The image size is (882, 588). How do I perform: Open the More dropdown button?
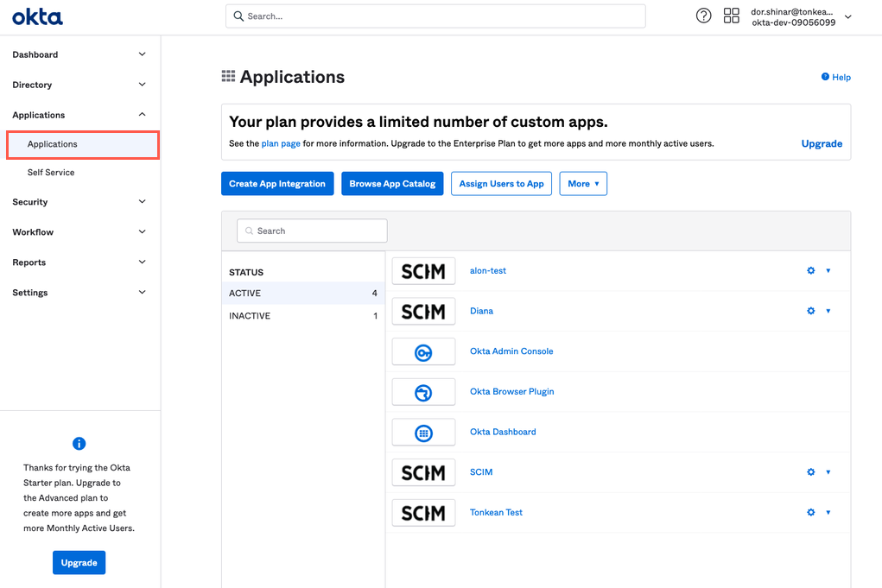[x=583, y=184]
